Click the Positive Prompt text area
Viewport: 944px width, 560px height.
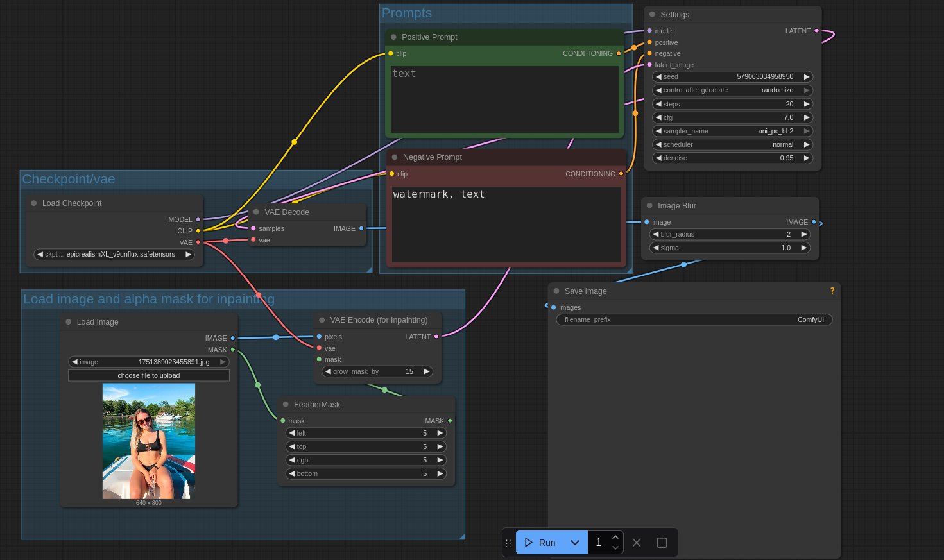(x=504, y=99)
